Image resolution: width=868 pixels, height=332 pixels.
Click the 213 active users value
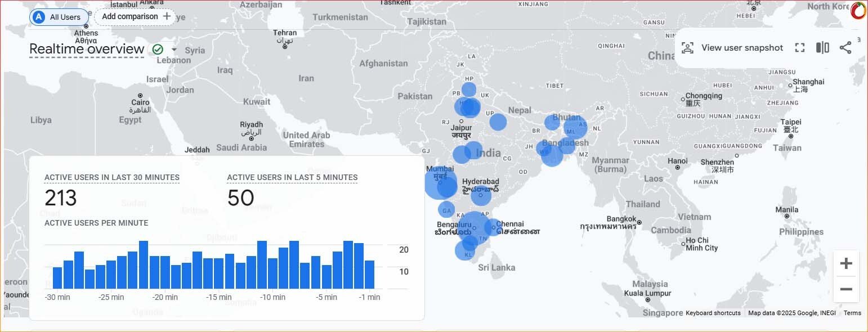click(x=61, y=198)
